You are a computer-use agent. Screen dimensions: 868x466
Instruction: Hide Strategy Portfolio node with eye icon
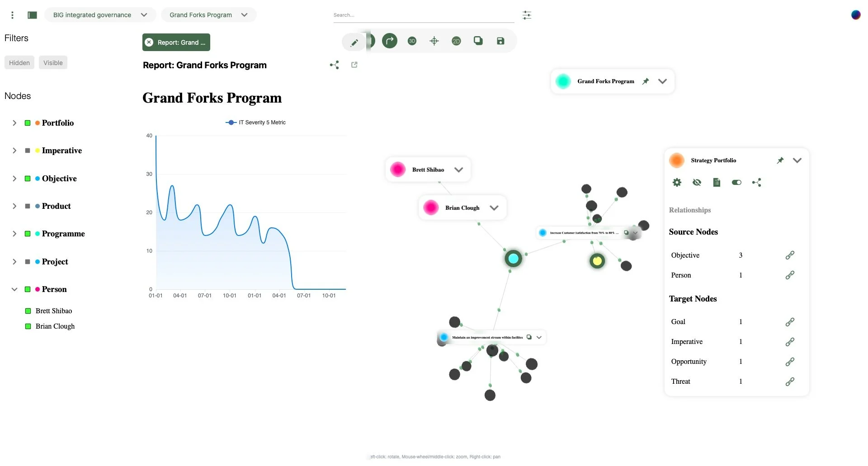pyautogui.click(x=697, y=183)
